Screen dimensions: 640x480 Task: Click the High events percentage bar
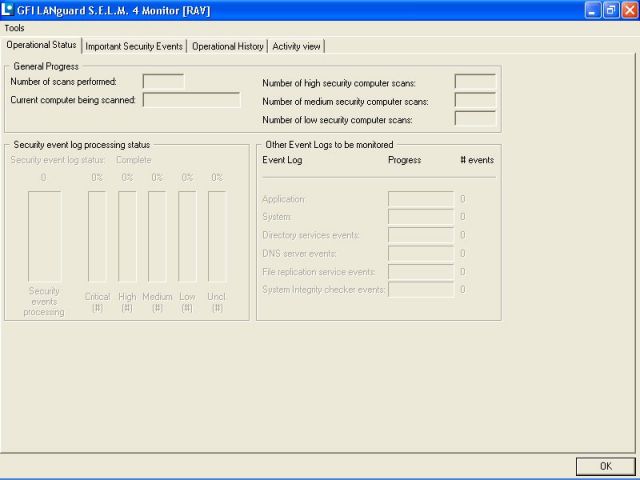point(127,236)
